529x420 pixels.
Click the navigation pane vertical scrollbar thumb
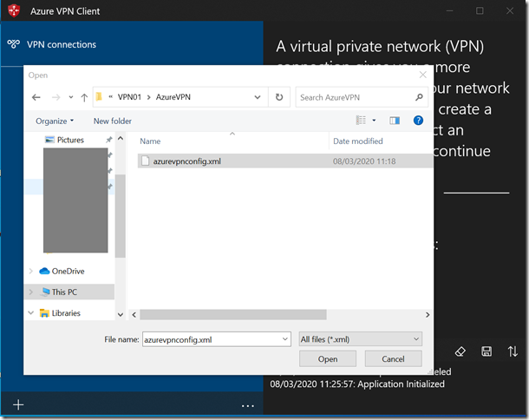120,216
